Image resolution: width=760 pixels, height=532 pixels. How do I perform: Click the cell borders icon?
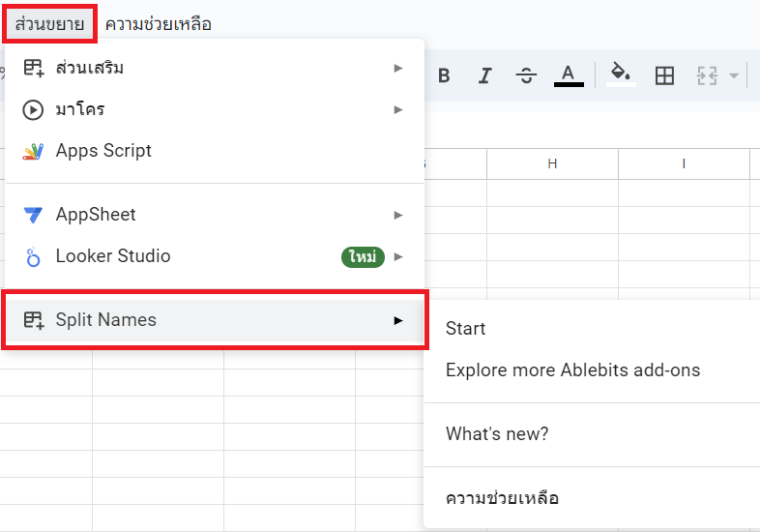coord(664,75)
